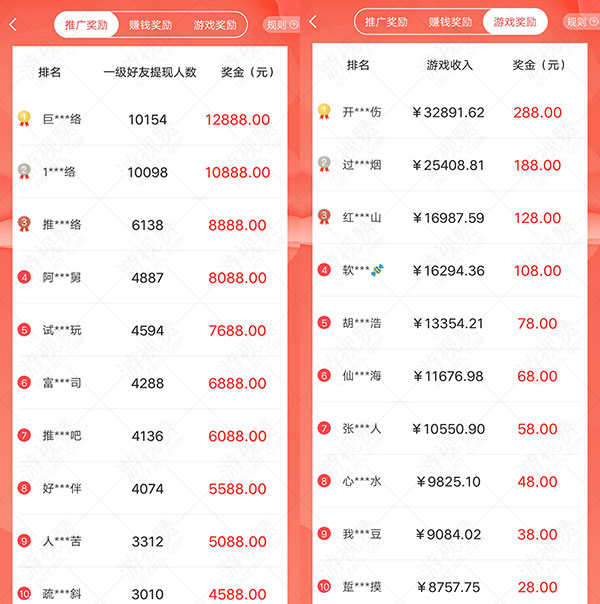Viewport: 600px width, 604px height.
Task: Click the rank 10 badge beside 疏***斜
Action: pyautogui.click(x=24, y=594)
